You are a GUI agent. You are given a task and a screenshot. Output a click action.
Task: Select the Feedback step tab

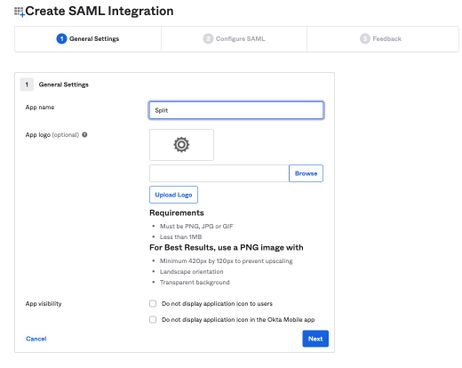click(x=382, y=39)
